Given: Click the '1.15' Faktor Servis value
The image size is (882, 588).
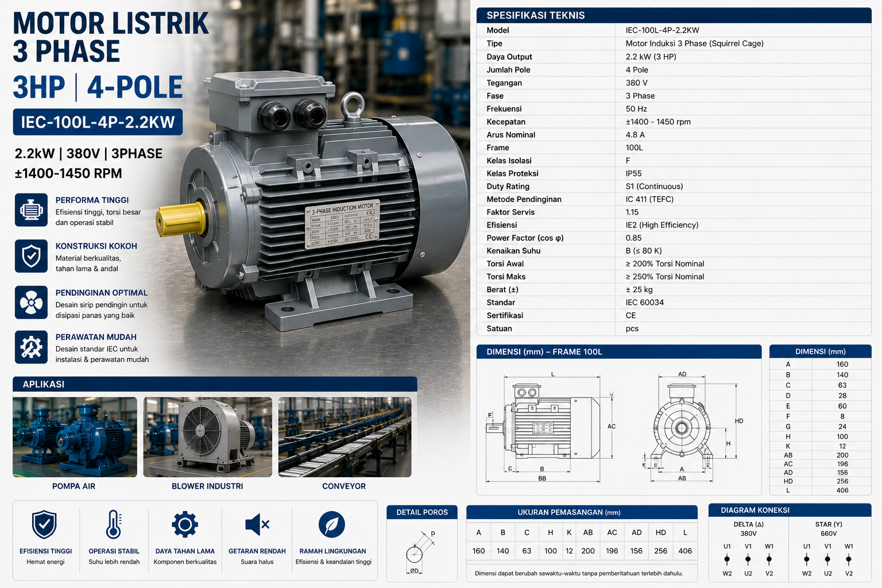Looking at the screenshot, I should pyautogui.click(x=632, y=212).
